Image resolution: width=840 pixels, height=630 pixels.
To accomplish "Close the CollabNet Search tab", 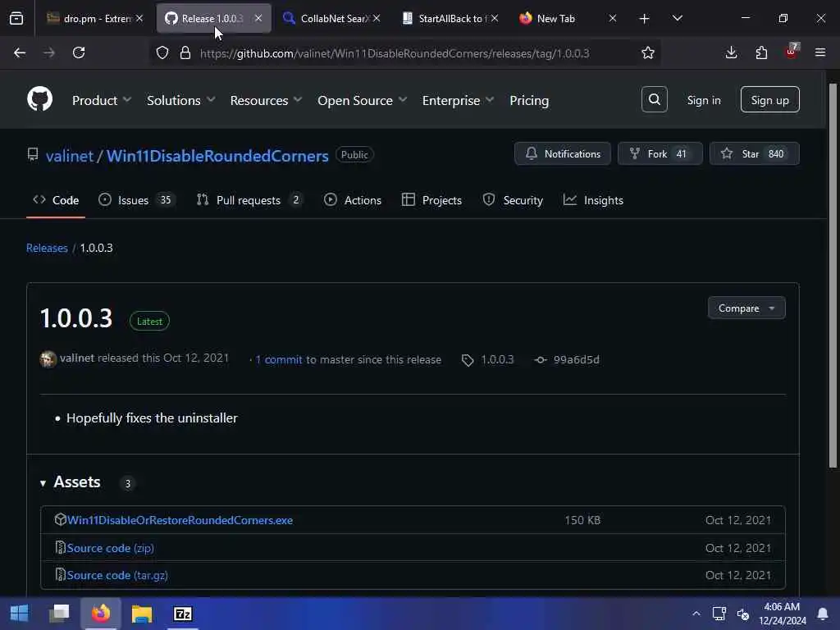I will (377, 18).
